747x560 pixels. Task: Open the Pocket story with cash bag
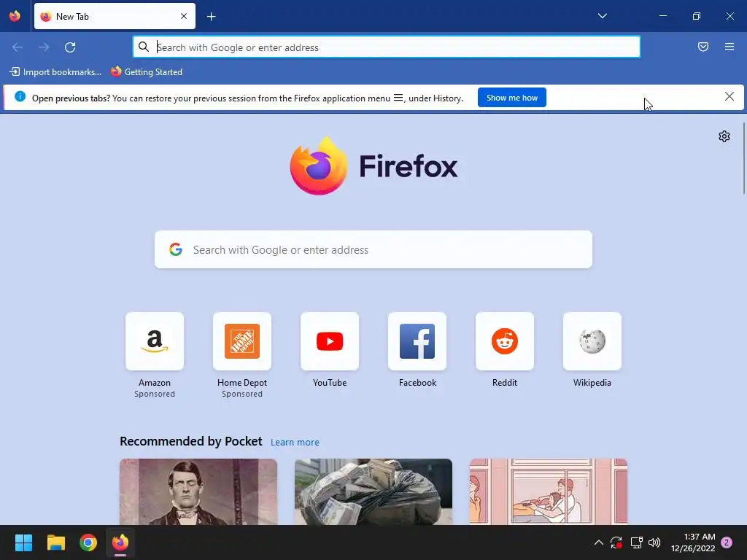click(x=373, y=491)
